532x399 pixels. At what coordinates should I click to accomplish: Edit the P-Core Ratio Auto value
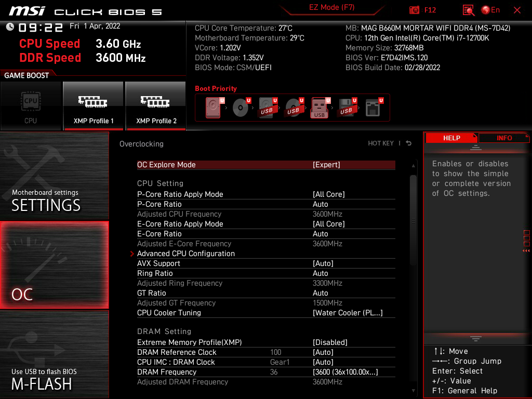pos(266,204)
